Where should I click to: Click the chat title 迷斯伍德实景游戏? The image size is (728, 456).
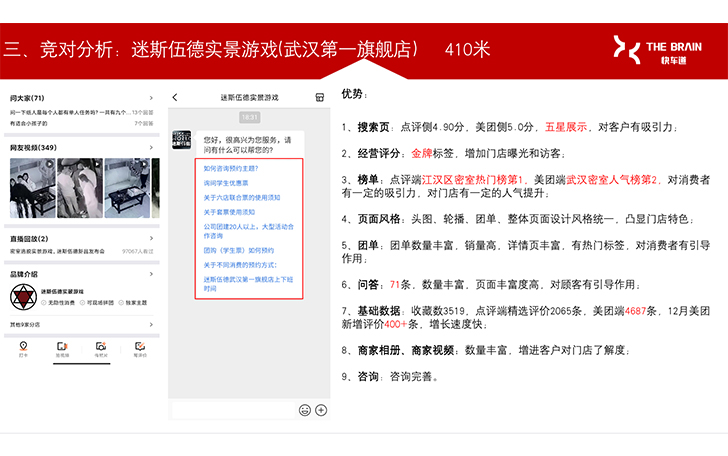[x=249, y=98]
